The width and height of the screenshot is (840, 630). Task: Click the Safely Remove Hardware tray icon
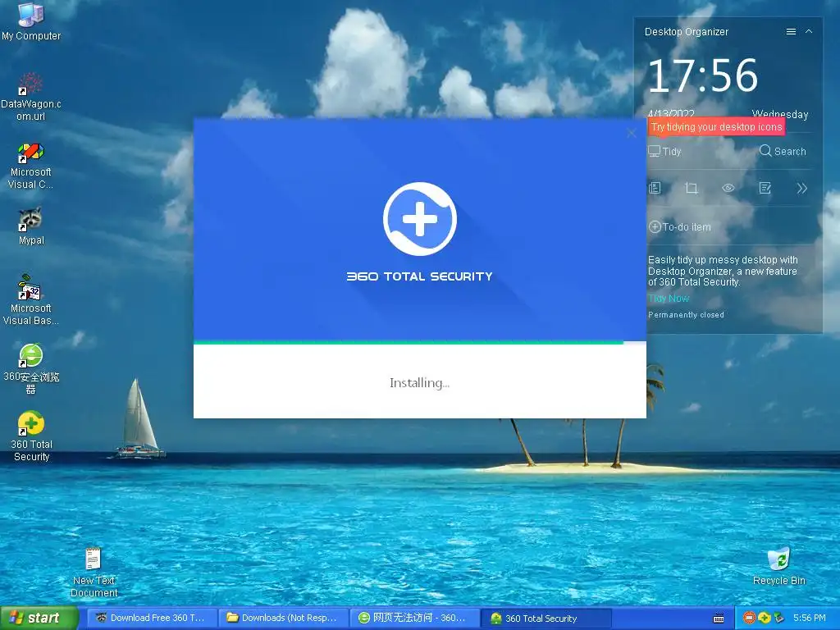coord(779,619)
